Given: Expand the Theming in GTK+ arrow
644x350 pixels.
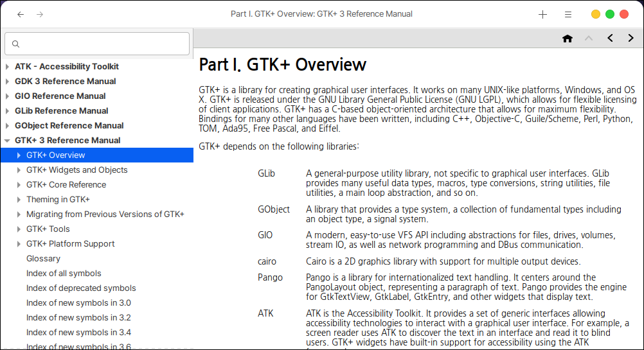Looking at the screenshot, I should [x=19, y=200].
